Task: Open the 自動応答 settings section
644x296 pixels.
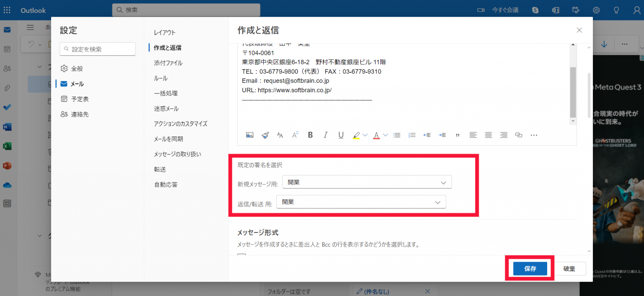Action: click(x=166, y=185)
